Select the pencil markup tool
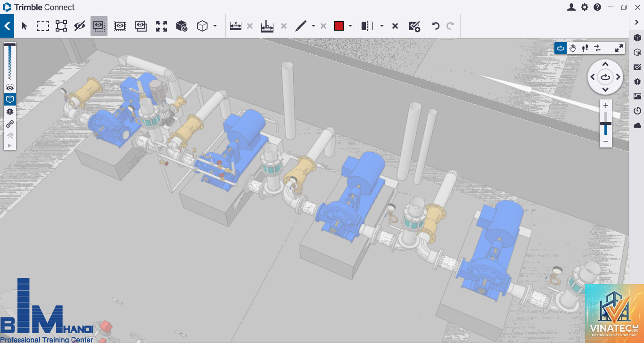 tap(301, 26)
